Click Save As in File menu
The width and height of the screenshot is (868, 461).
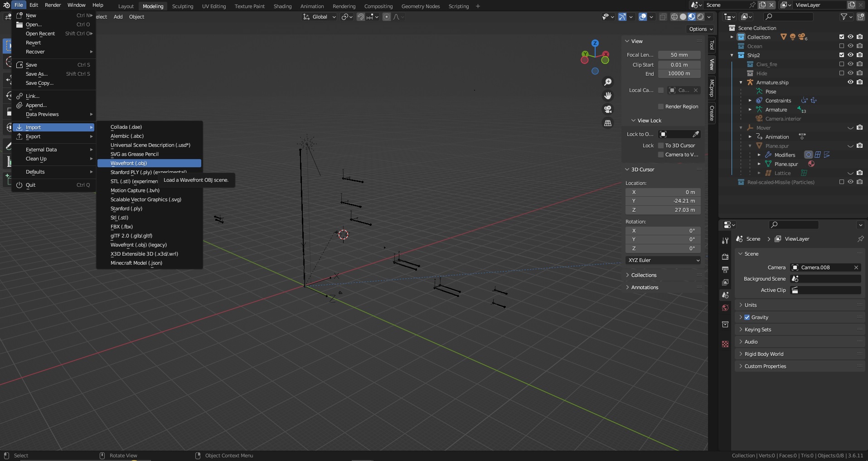click(53, 74)
